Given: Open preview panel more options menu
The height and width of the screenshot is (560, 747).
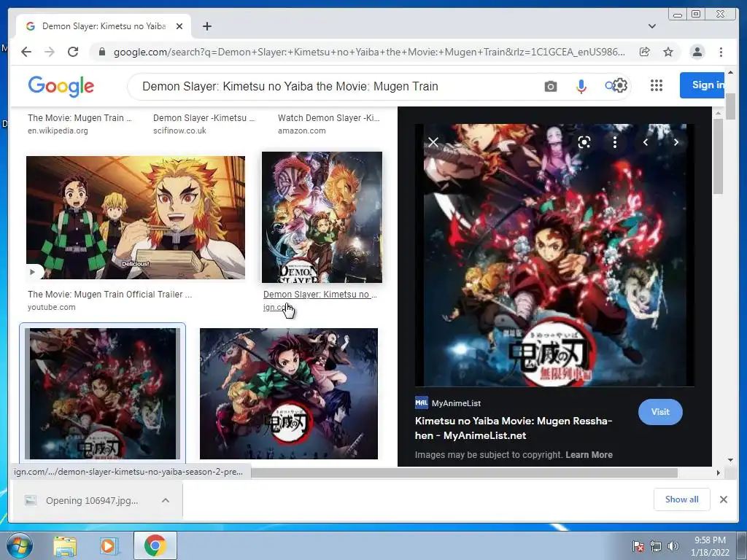Looking at the screenshot, I should (614, 142).
